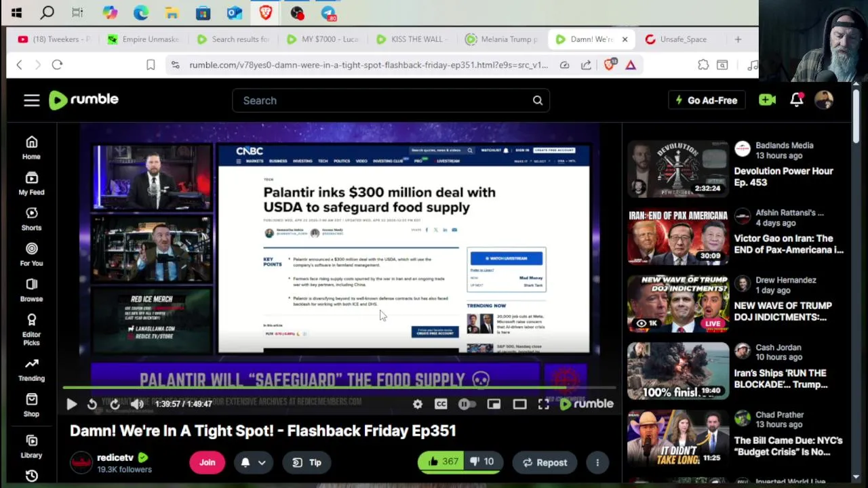Open Victor Gao on Iran video title
The height and width of the screenshot is (488, 868).
(789, 244)
